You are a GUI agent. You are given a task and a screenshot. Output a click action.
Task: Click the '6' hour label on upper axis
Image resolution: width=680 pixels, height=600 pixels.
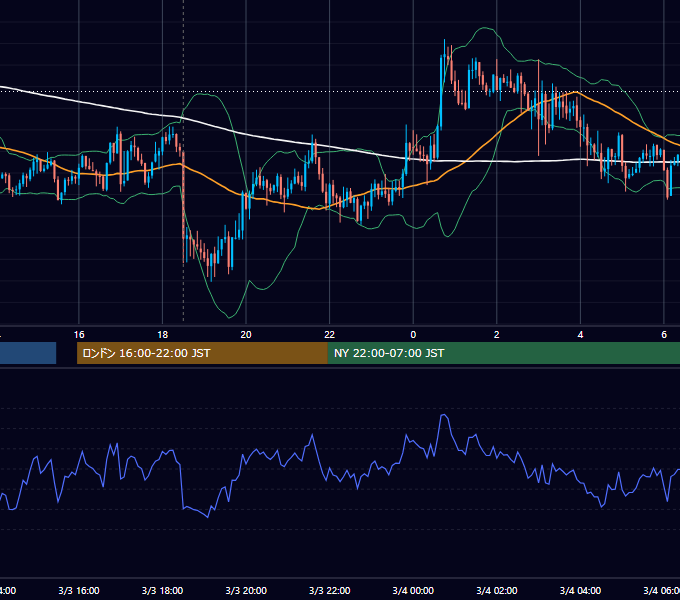click(664, 335)
